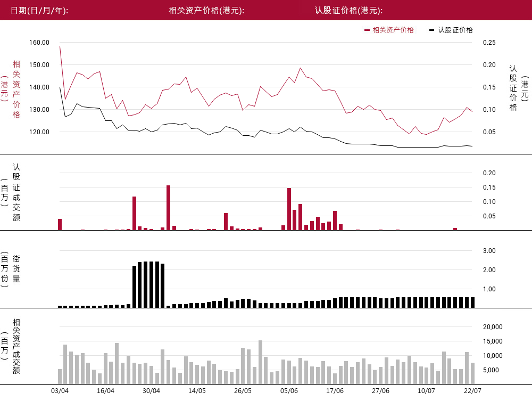Click 0.10 on the 认股证成交额 axis
Viewport: 532px width, 400px height.
click(489, 202)
